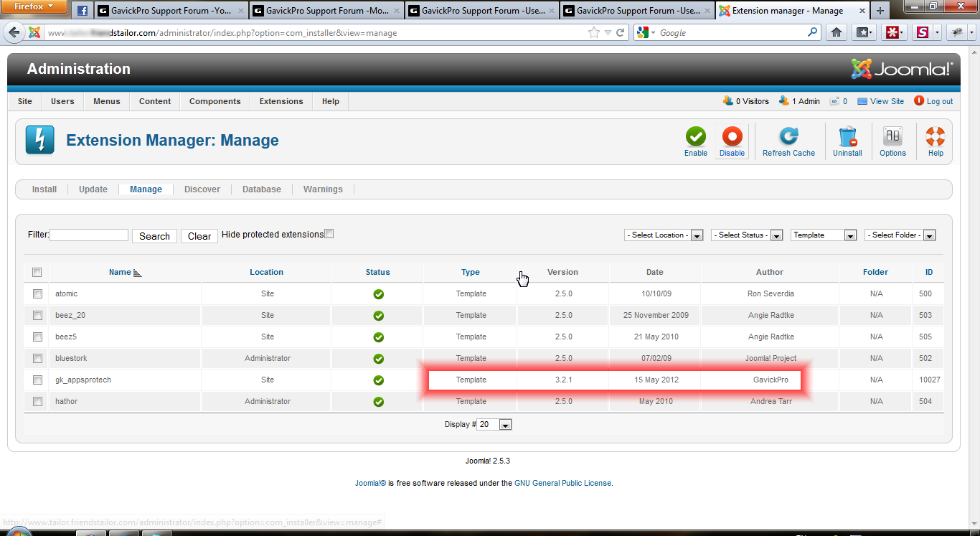Check the box for the atomic row

pyautogui.click(x=37, y=293)
